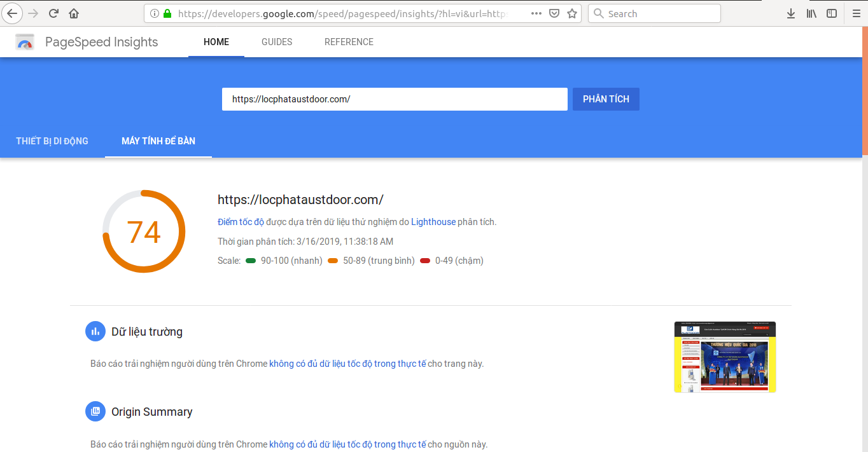
Task: Open the Firefox hamburger menu
Action: pos(856,13)
